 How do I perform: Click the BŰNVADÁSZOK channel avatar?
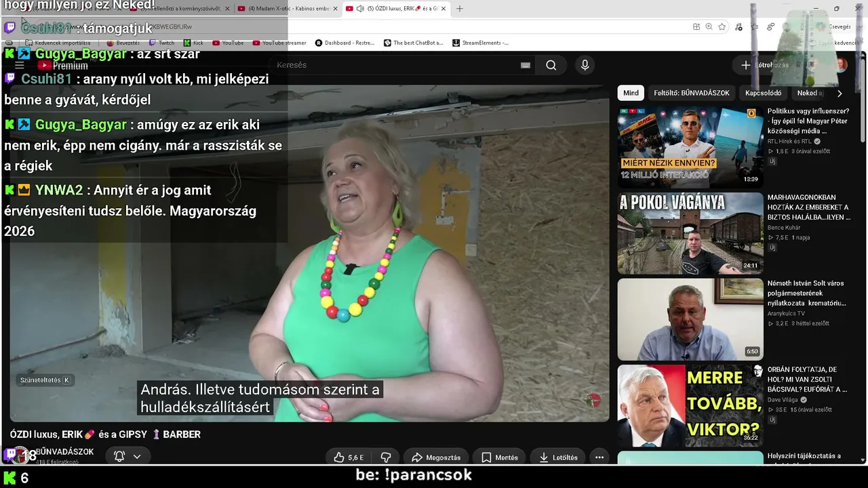click(x=21, y=455)
